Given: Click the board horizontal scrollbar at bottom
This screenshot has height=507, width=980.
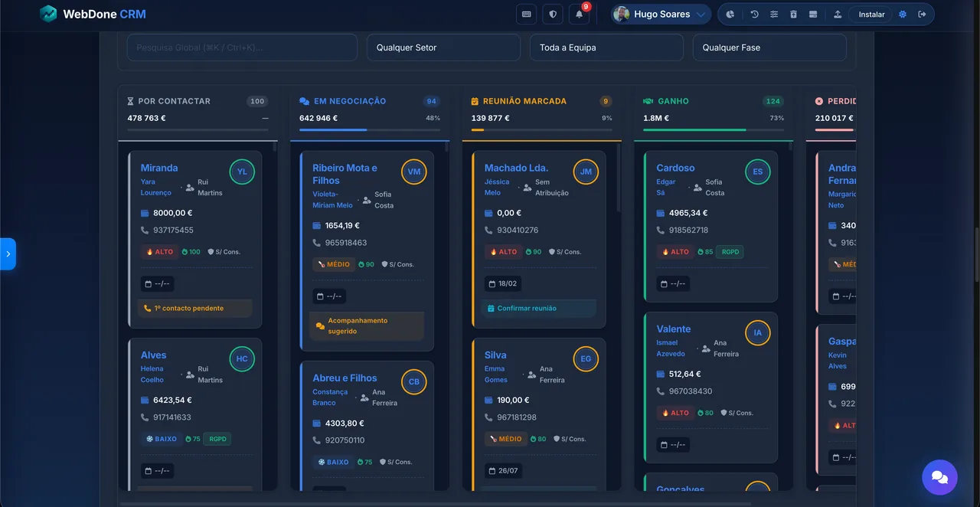Looking at the screenshot, I should (x=435, y=504).
